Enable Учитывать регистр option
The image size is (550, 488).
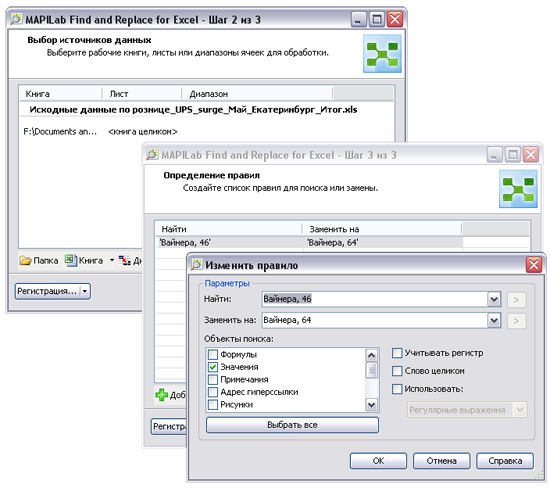click(397, 353)
